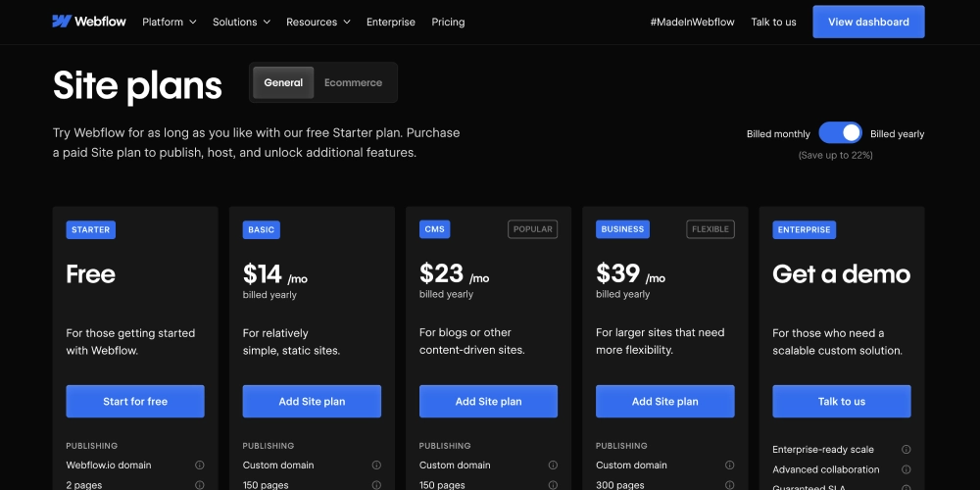Click Webflow.io domain feature text
This screenshot has width=980, height=490.
point(109,465)
